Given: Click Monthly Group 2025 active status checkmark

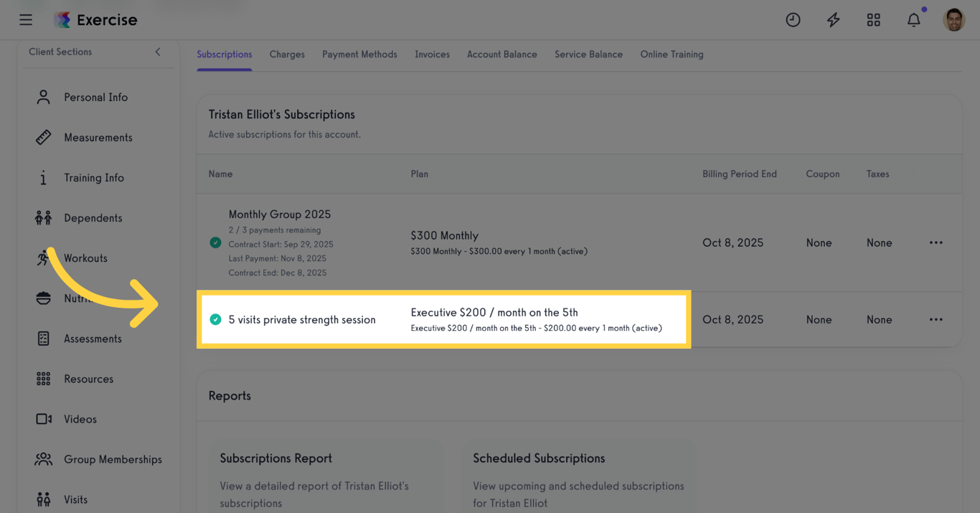Looking at the screenshot, I should pyautogui.click(x=215, y=243).
